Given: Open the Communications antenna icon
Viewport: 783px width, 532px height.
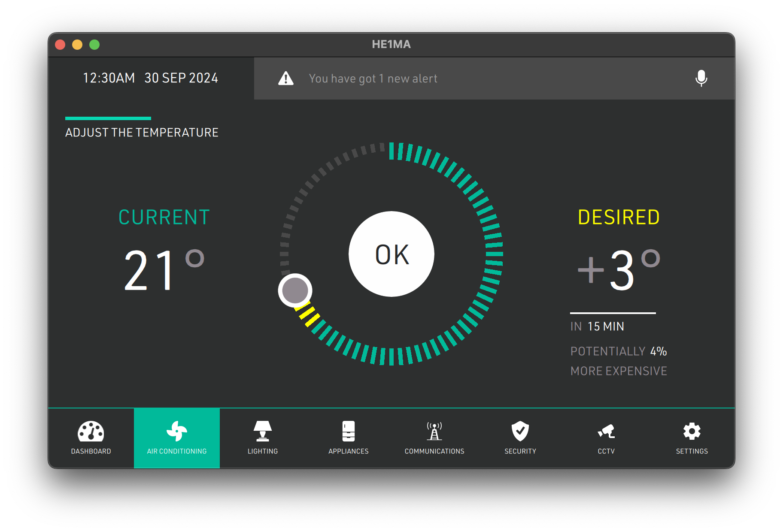Looking at the screenshot, I should click(x=434, y=431).
